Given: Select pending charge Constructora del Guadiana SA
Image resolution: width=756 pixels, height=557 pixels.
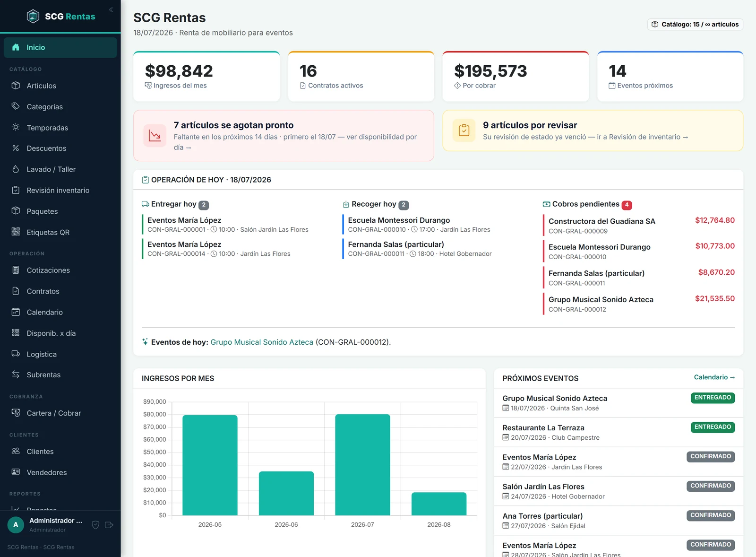Looking at the screenshot, I should 639,226.
